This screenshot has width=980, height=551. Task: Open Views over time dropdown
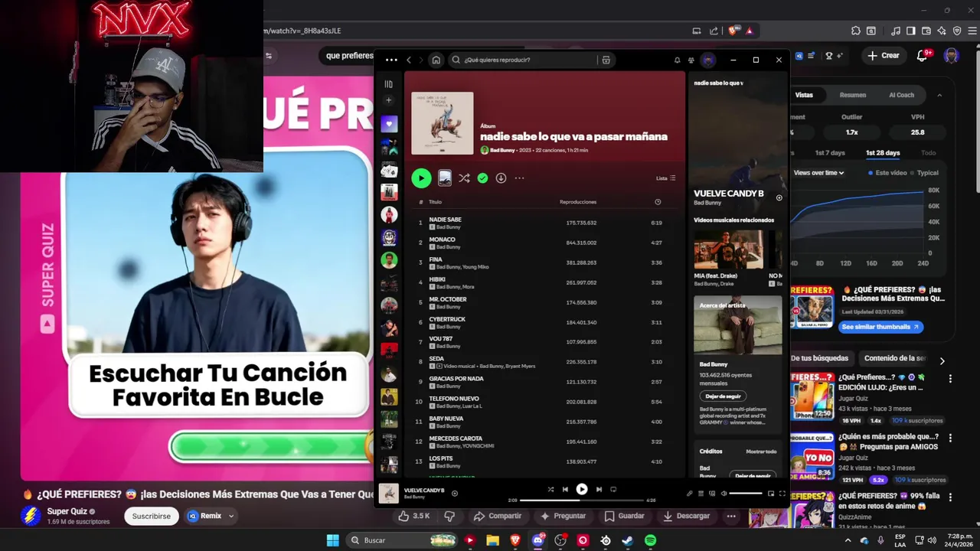(818, 173)
